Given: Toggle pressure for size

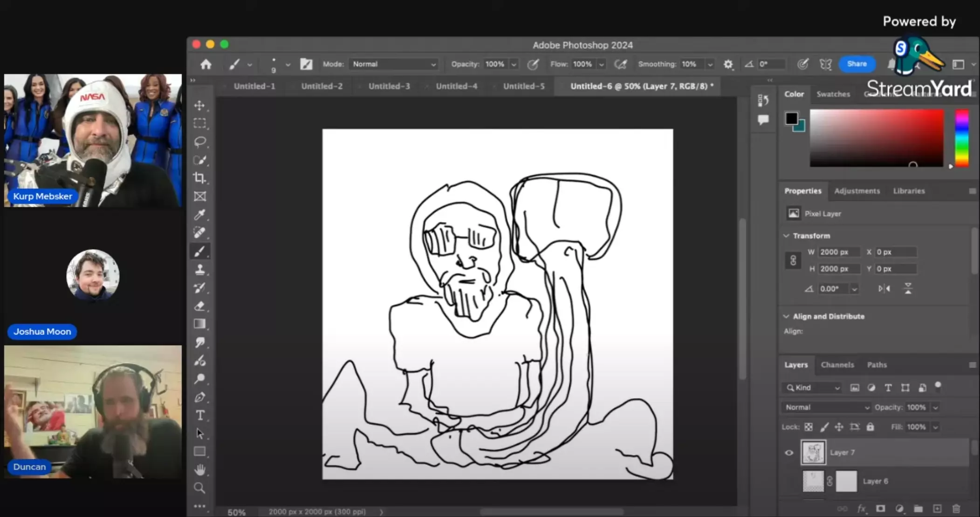Looking at the screenshot, I should tap(802, 64).
